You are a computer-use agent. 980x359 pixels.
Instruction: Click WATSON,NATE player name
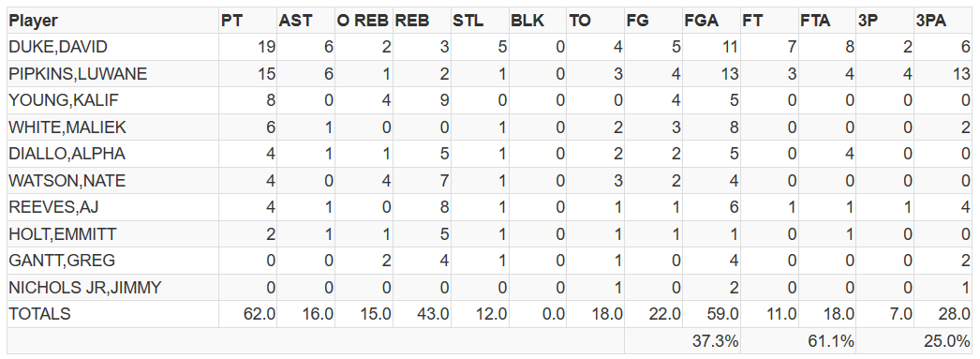(x=67, y=181)
